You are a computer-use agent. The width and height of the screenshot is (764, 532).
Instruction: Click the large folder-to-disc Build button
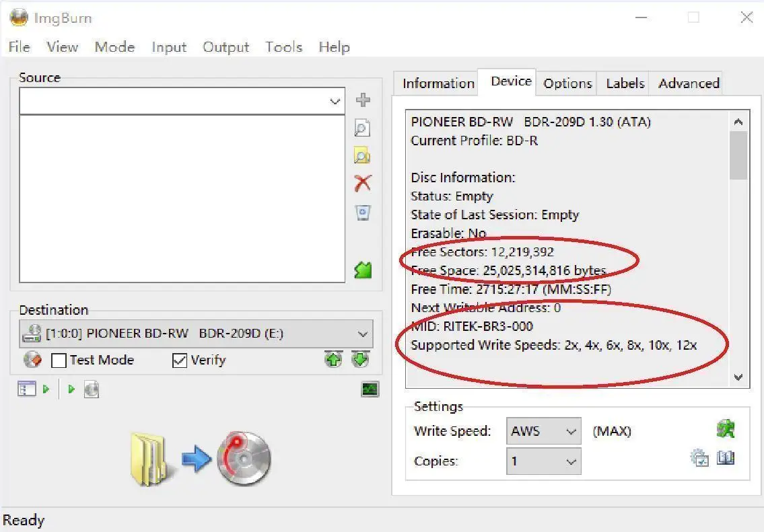(201, 459)
